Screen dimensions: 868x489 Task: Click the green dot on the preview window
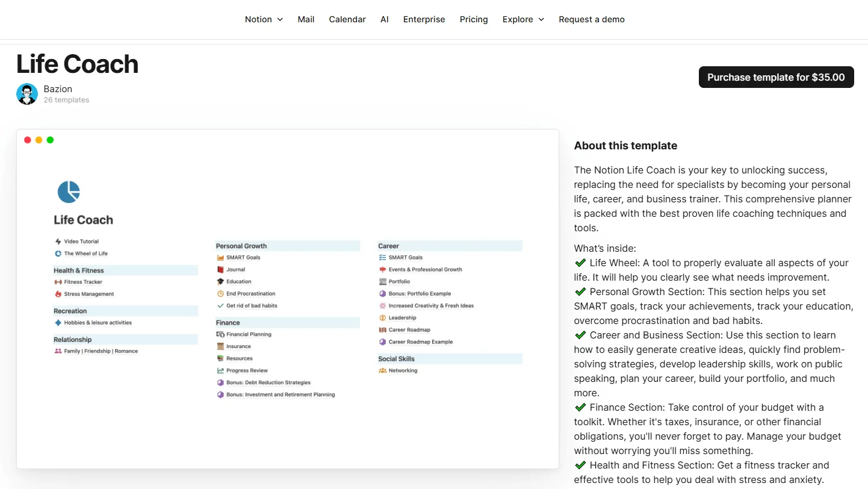50,140
